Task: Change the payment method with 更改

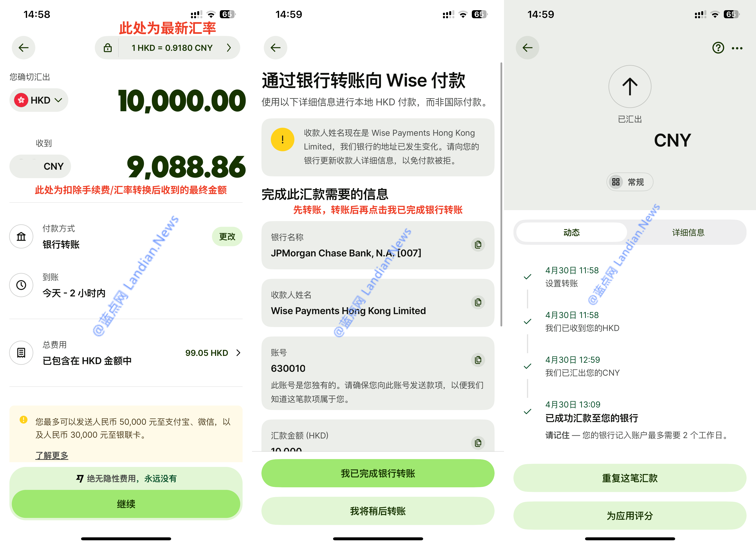Action: click(227, 237)
